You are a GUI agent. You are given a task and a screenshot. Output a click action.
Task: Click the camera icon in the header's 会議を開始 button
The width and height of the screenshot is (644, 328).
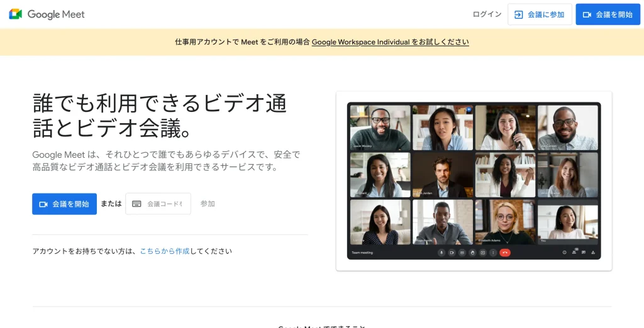(x=587, y=14)
